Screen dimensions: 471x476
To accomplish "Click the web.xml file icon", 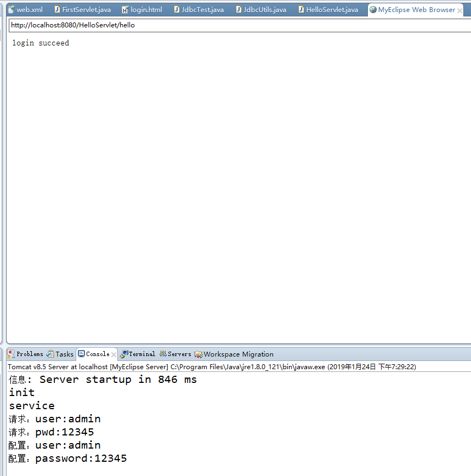I will coord(10,9).
